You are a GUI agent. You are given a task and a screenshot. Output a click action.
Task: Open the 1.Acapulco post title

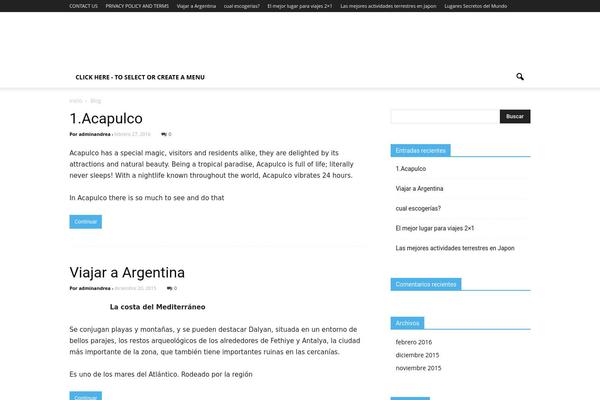(106, 119)
